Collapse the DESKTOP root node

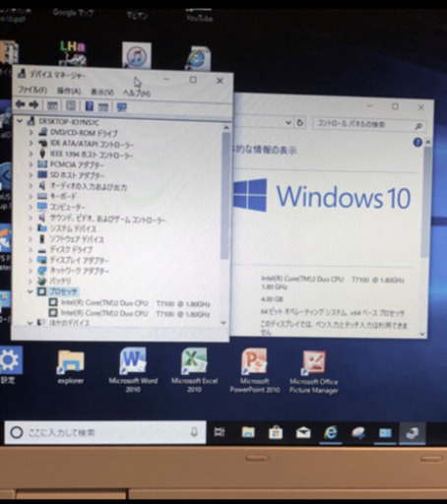20,121
